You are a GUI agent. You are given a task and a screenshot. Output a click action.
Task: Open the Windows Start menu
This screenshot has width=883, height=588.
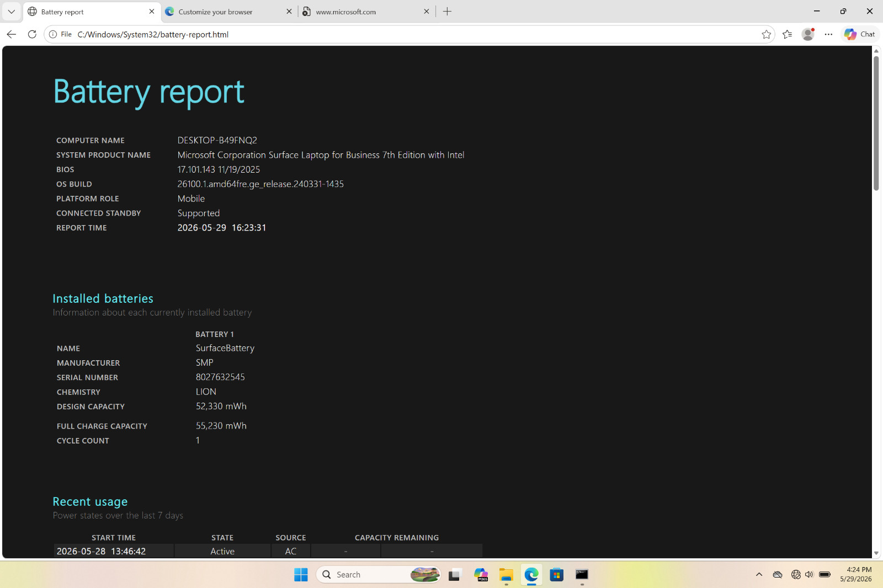click(x=301, y=575)
